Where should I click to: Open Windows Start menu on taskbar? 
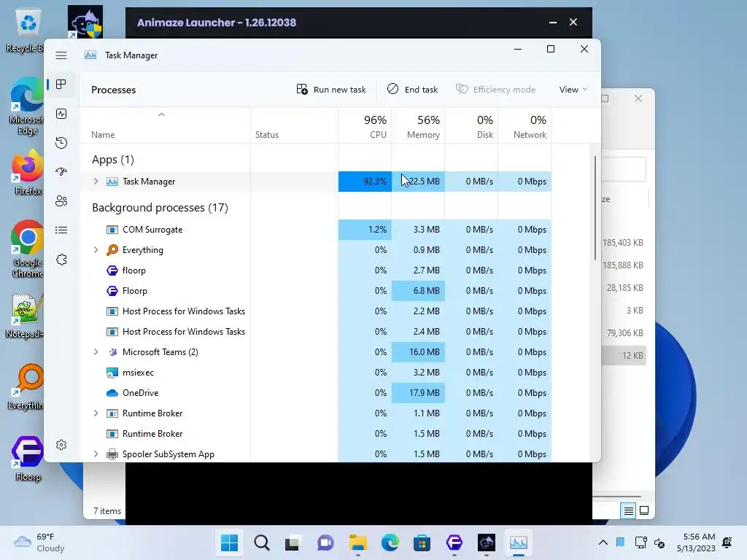229,542
